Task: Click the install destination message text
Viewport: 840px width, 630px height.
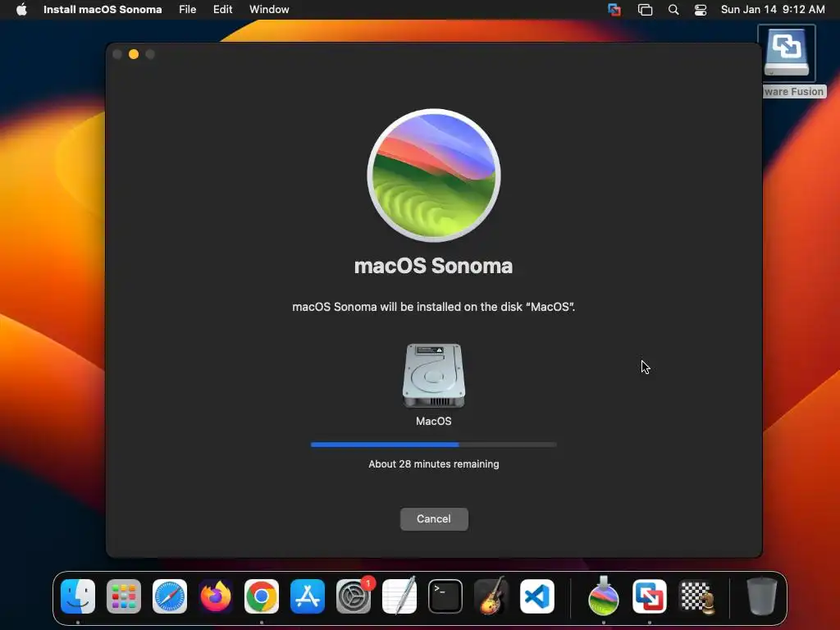Action: point(434,307)
